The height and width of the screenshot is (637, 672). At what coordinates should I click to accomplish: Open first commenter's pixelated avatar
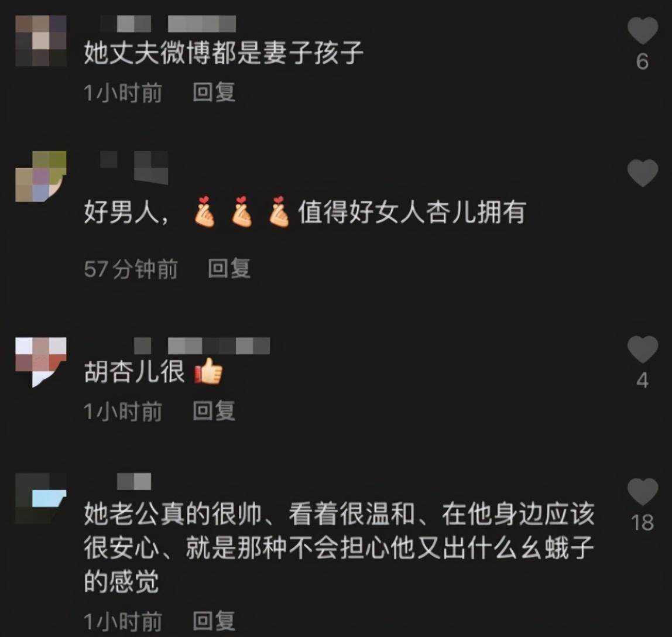click(41, 41)
